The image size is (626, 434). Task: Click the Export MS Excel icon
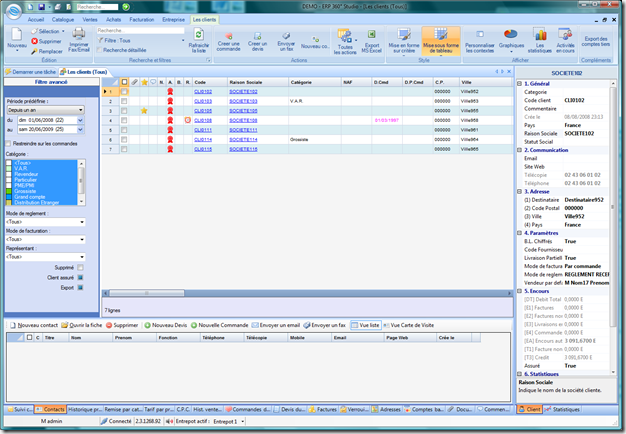pyautogui.click(x=372, y=34)
